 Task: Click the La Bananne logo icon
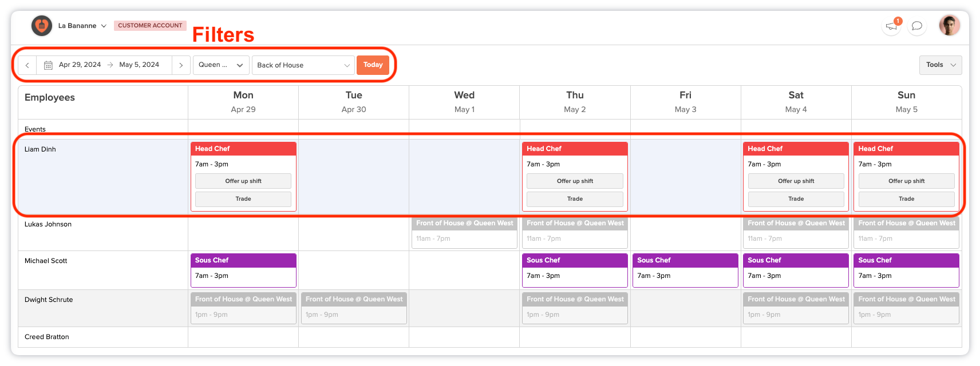click(41, 26)
